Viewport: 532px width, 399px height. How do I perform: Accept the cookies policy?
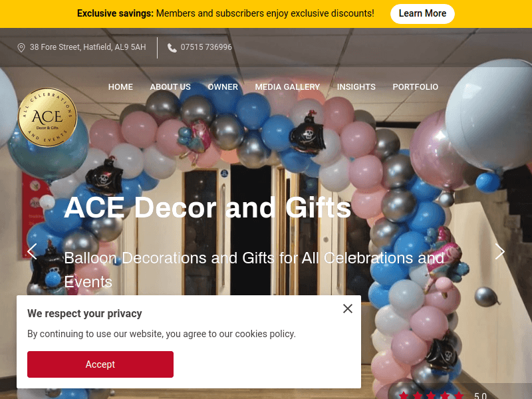point(100,364)
